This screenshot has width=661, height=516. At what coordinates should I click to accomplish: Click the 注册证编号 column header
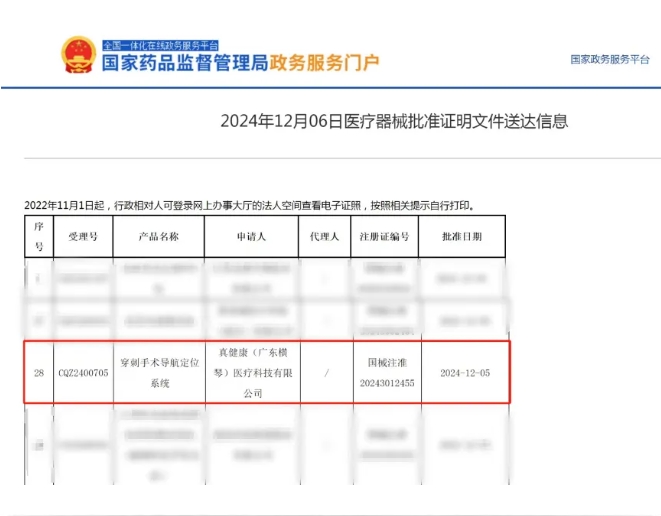tap(384, 236)
